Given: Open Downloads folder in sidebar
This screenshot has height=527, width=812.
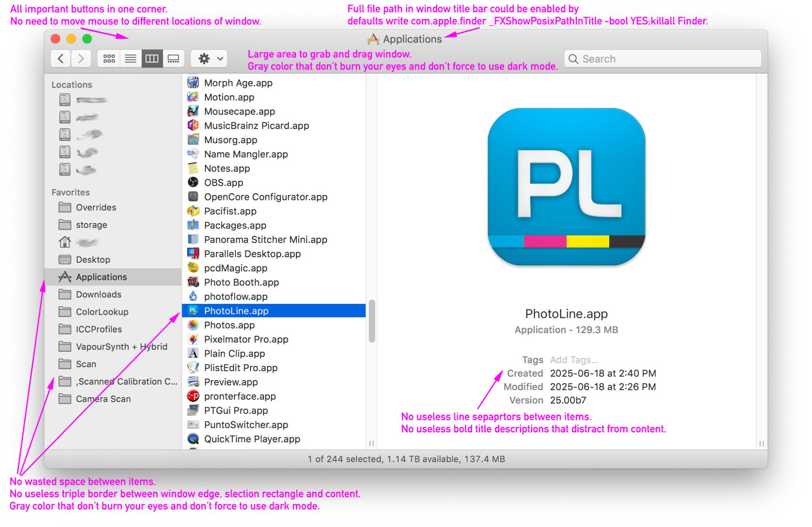Looking at the screenshot, I should click(x=98, y=295).
